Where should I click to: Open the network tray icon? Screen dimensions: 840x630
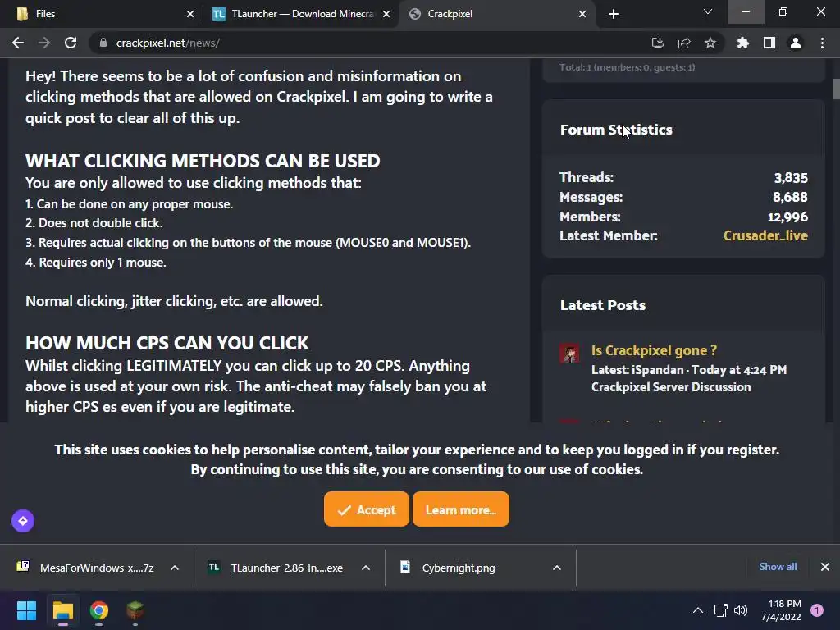click(720, 610)
